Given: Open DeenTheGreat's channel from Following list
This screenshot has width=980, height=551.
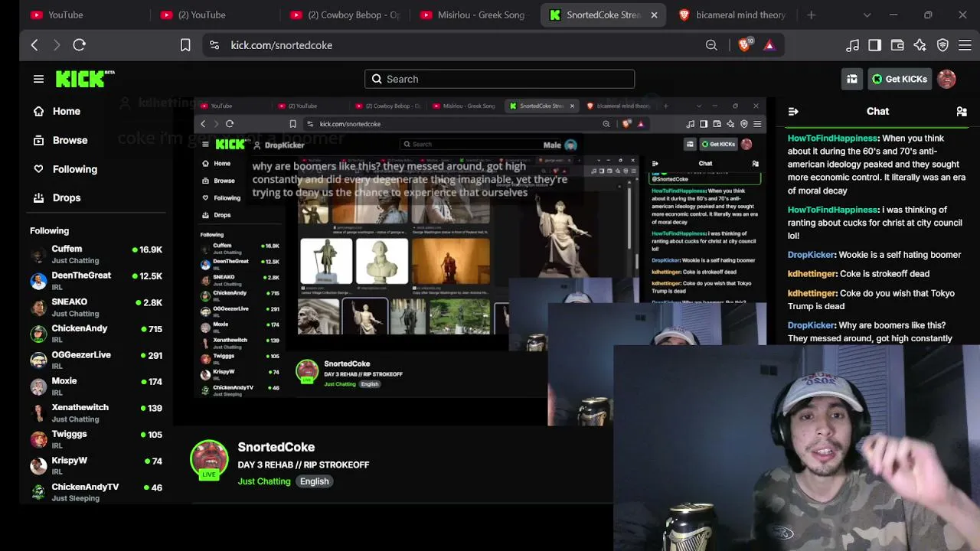Looking at the screenshot, I should [96, 281].
